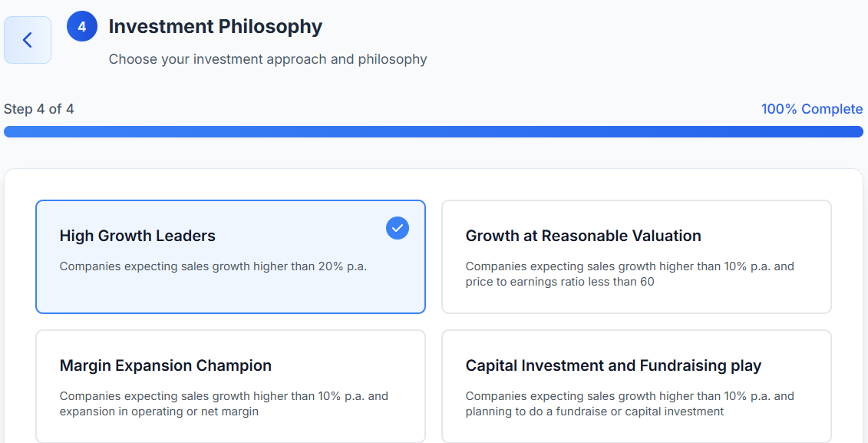
Task: Click the 'expansion in operating or net margin' text
Action: pos(159,412)
